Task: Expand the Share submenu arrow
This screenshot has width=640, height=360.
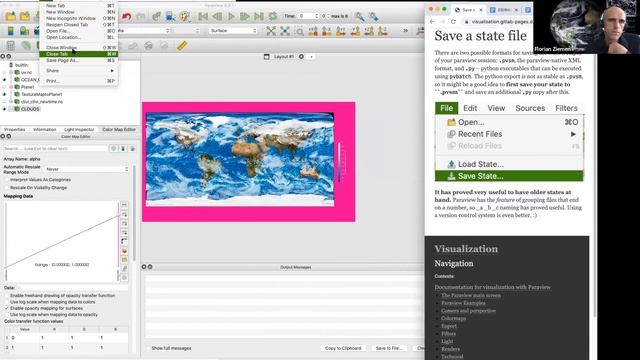Action: click(112, 71)
